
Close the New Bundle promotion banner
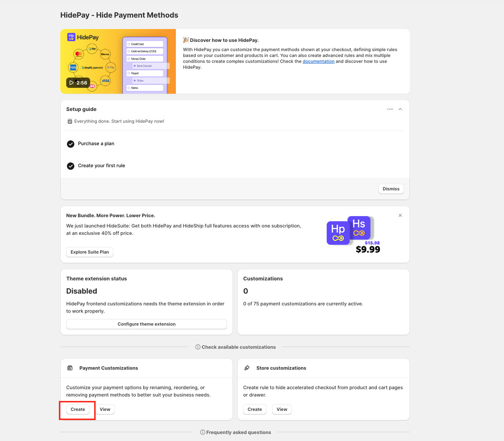[x=400, y=215]
